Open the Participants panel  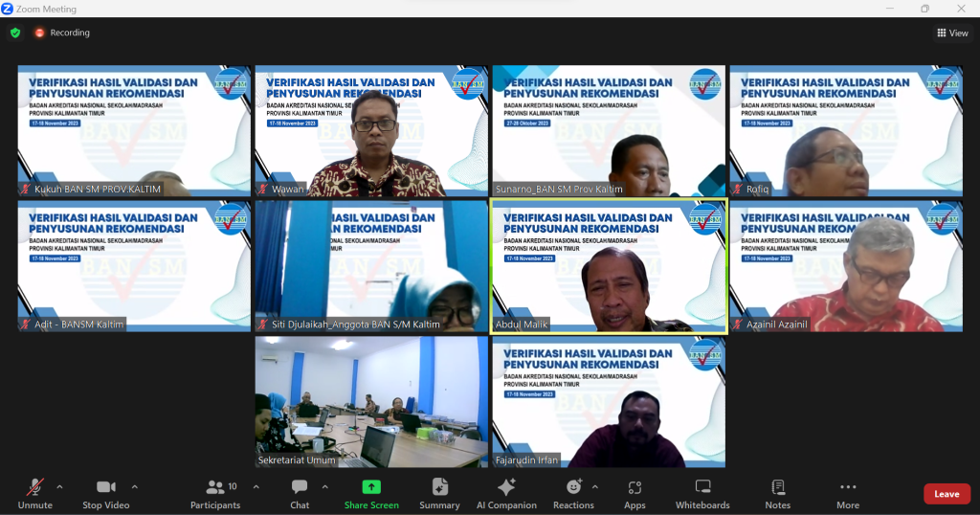tap(215, 494)
